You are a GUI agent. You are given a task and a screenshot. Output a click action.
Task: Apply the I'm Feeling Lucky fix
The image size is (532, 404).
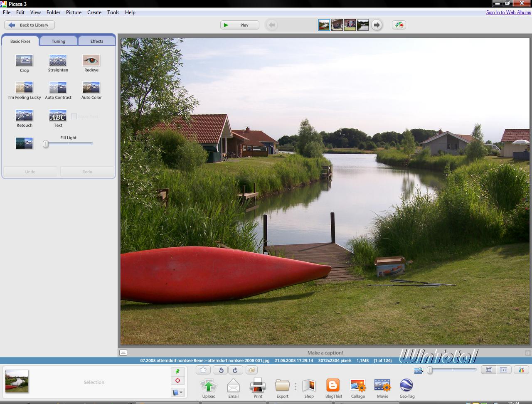pos(24,88)
